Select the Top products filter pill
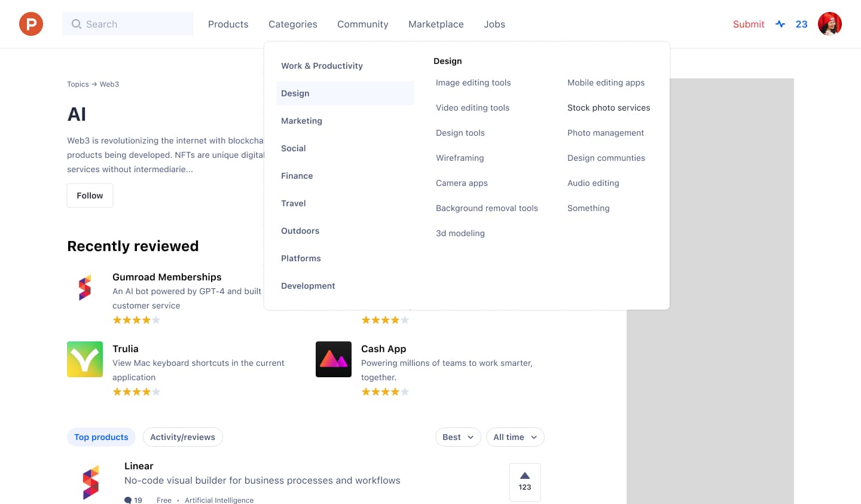The height and width of the screenshot is (504, 861). [101, 437]
